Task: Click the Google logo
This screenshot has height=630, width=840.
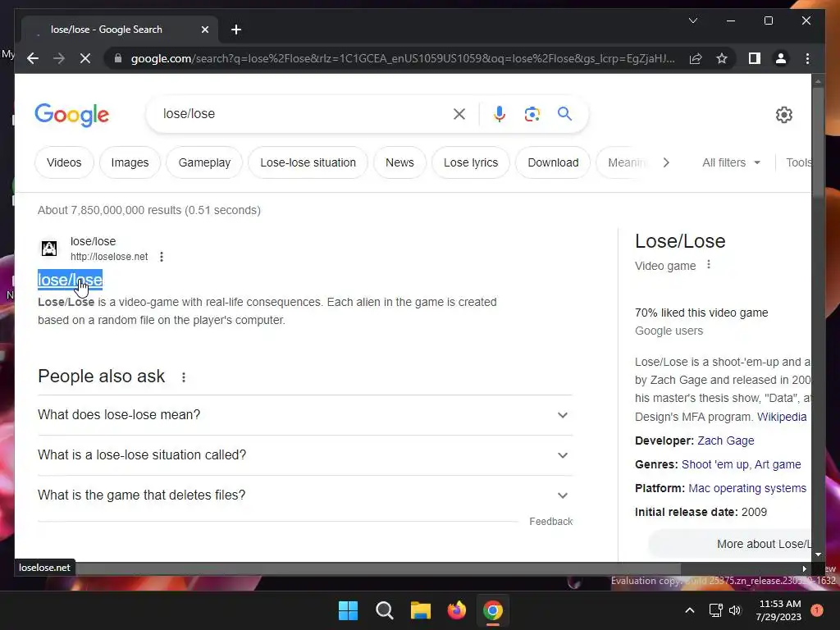Action: tap(72, 115)
